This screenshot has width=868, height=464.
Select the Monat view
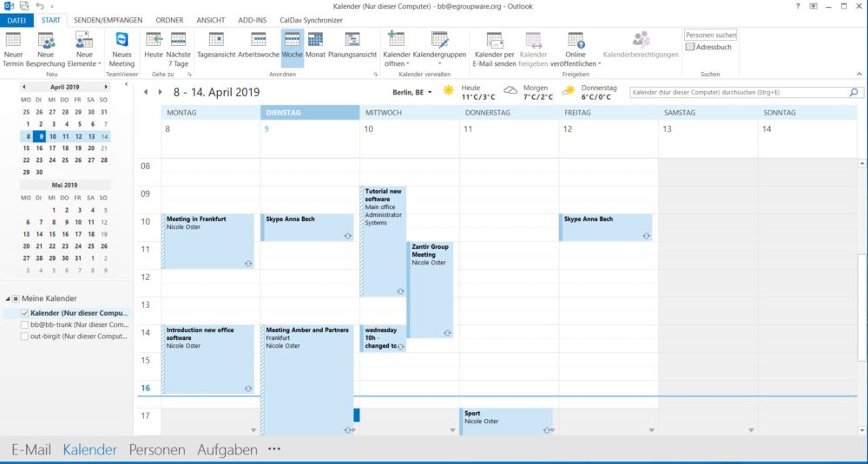[315, 41]
